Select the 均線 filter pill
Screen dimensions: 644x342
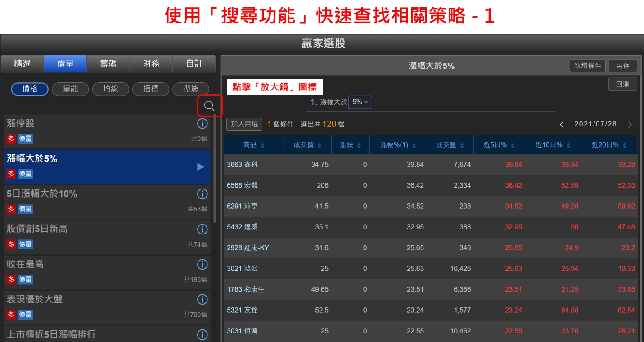[110, 89]
